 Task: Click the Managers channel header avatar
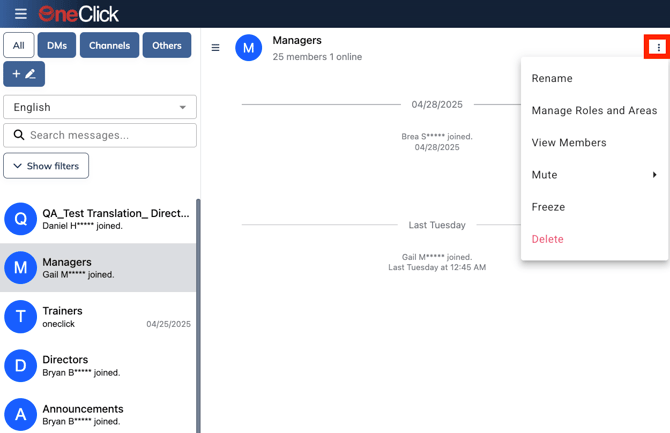[x=248, y=48]
